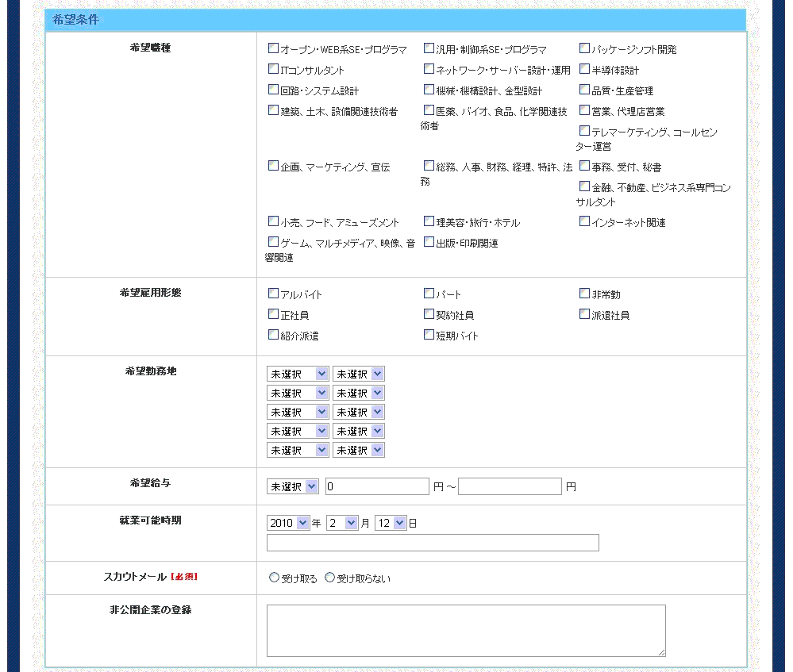This screenshot has height=672, width=793.
Task: Select the 半導体設計 checkbox
Action: pos(584,69)
